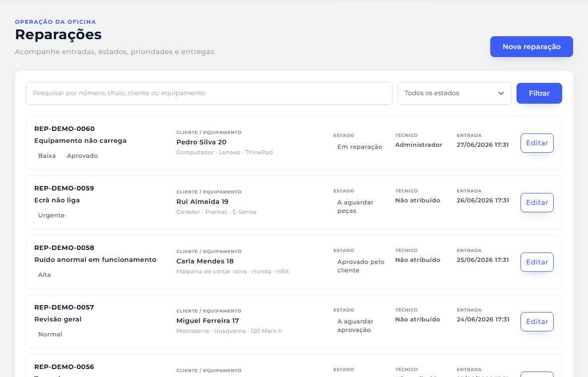Click the title Ruído anormal em funcionamento

(x=95, y=260)
